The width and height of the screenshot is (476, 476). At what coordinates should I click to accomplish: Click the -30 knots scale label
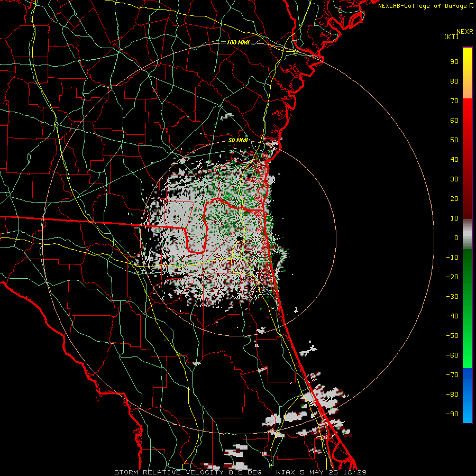pyautogui.click(x=452, y=297)
